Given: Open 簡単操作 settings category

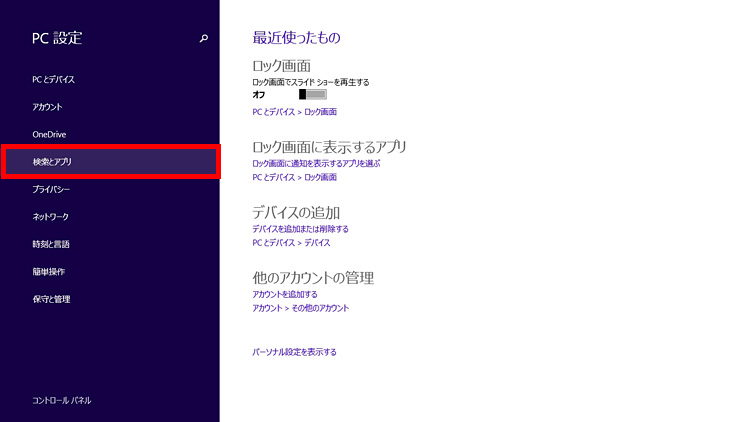Looking at the screenshot, I should point(48,271).
